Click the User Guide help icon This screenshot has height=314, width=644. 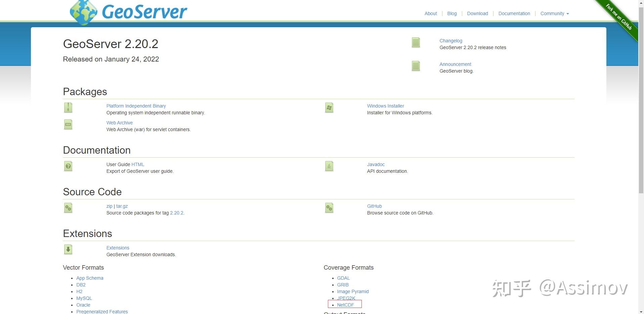[x=68, y=166]
